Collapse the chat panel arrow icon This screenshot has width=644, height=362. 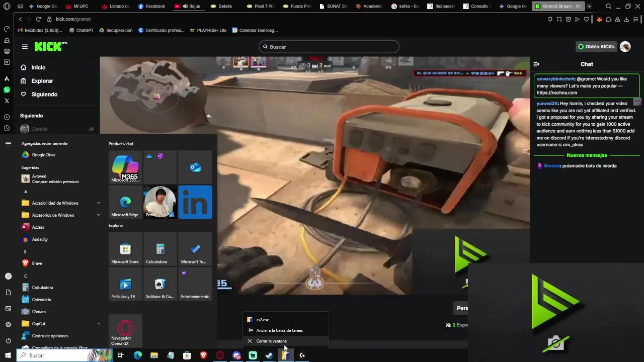pos(536,64)
